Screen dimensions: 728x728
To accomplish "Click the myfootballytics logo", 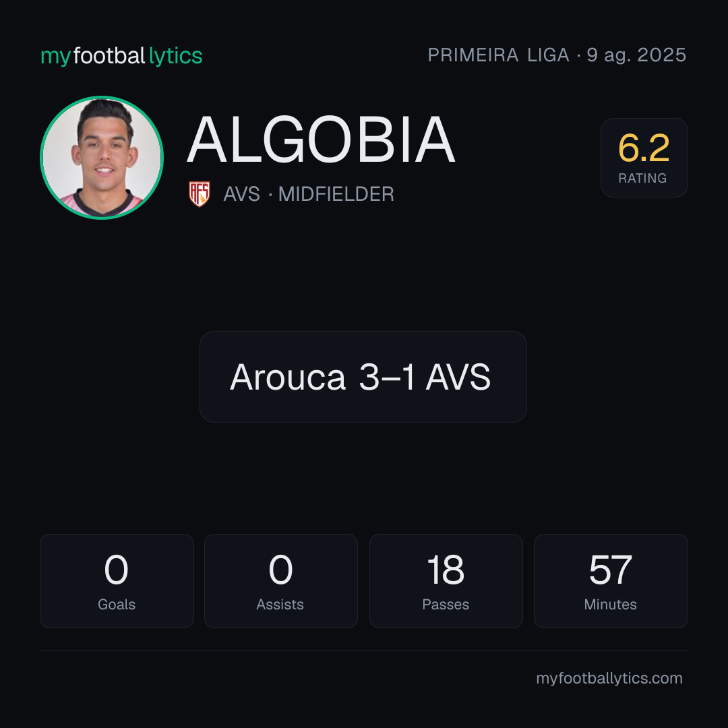I will [x=121, y=56].
